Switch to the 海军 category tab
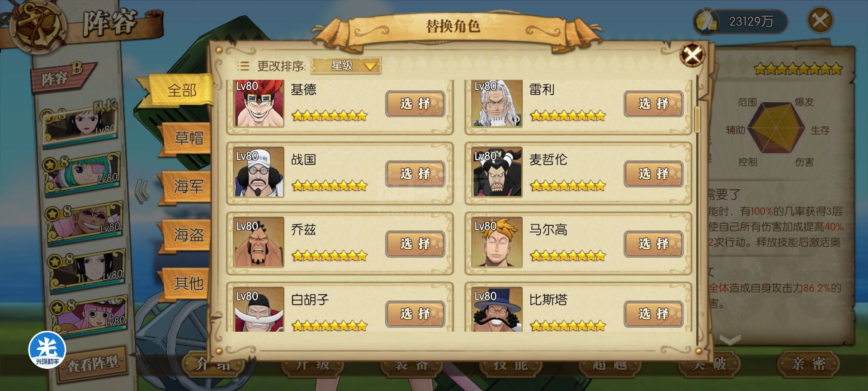868x391 pixels. [187, 186]
